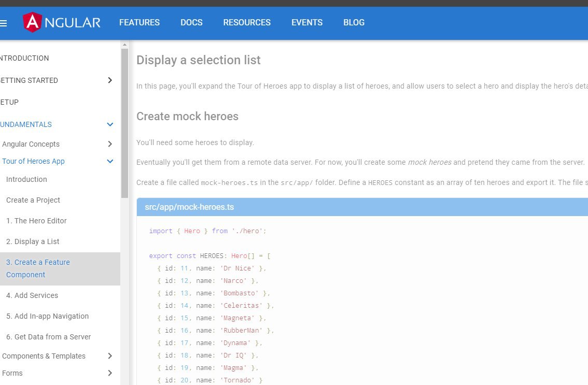Viewport: 588px width, 385px height.
Task: Click the sidebar scrollbar thumb
Action: (124, 123)
